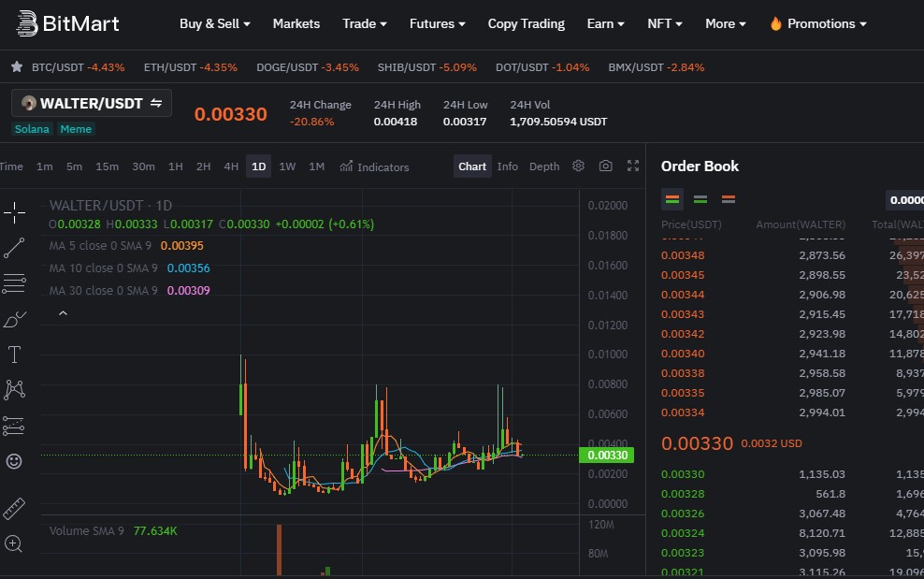Click the Promotions flame icon
Viewport: 924px width, 579px height.
775,23
